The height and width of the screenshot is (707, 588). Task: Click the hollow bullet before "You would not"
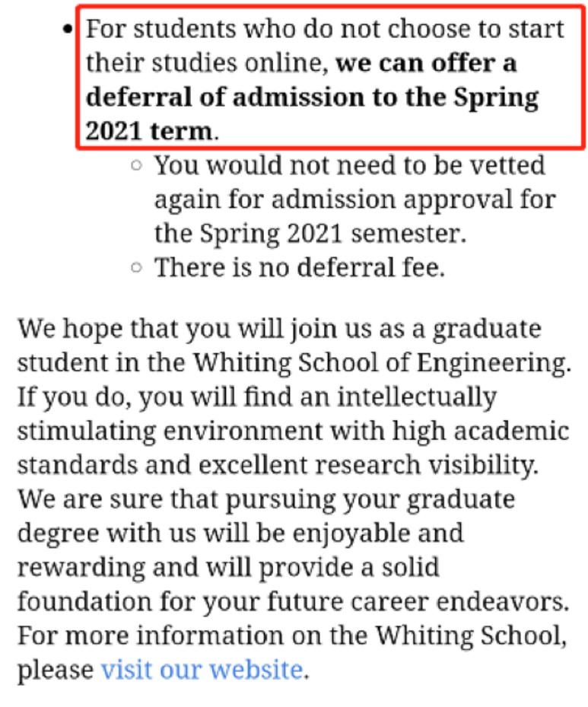click(136, 165)
